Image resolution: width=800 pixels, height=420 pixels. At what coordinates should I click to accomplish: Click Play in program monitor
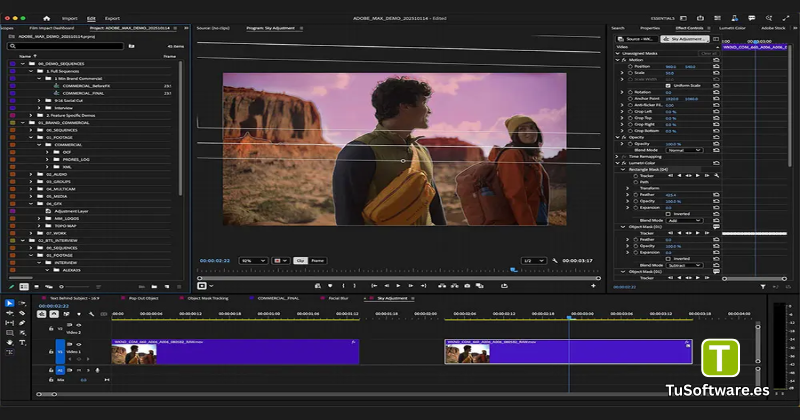(x=398, y=286)
